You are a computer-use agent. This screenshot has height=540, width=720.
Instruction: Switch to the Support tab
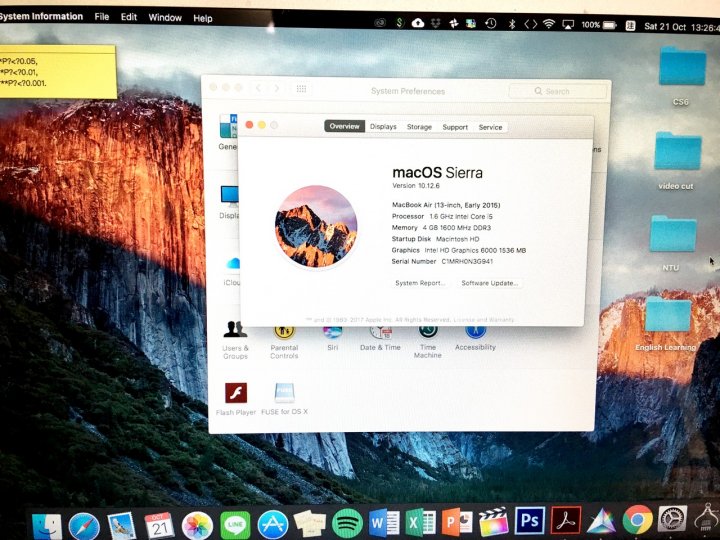(x=455, y=127)
